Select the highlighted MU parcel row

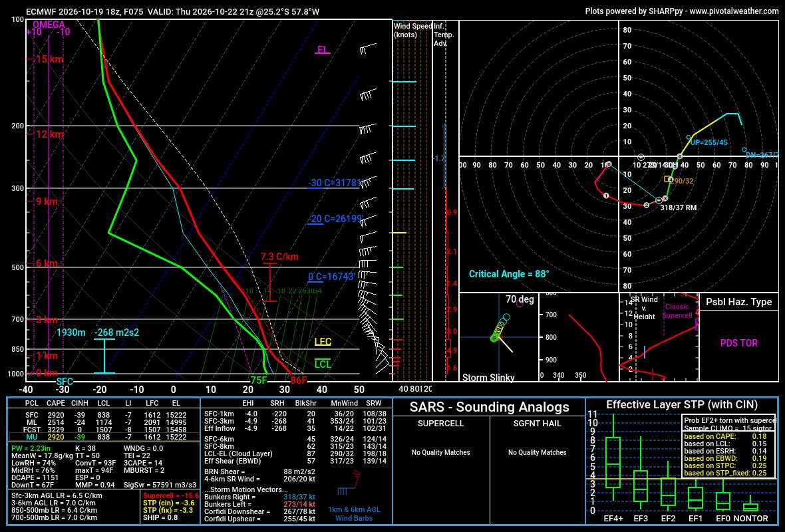tap(104, 437)
